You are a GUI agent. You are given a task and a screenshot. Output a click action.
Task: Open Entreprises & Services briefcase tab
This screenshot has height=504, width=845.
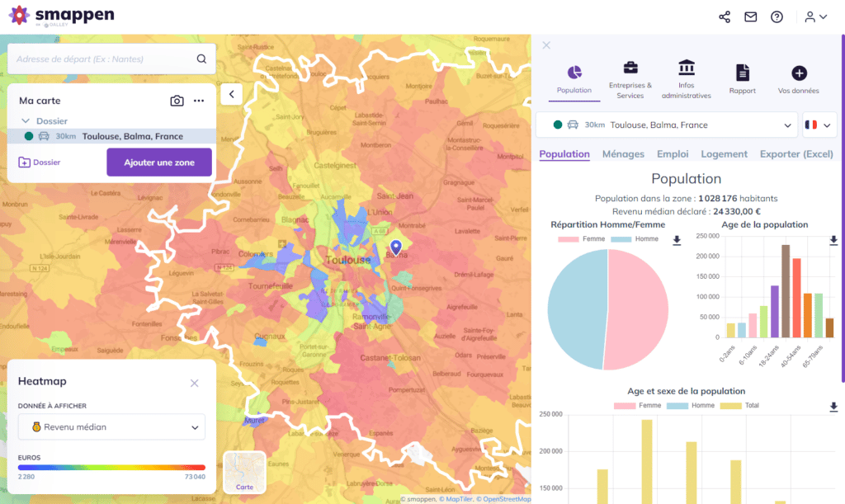tap(630, 80)
